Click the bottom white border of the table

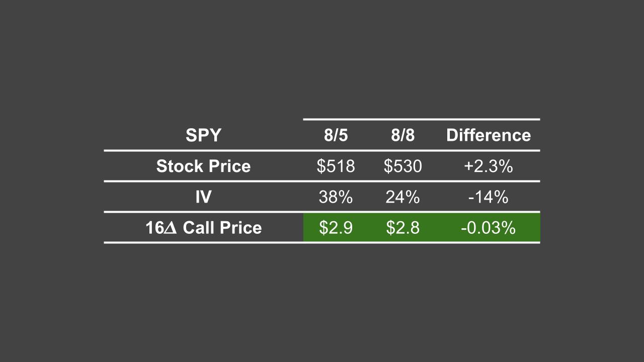coord(322,242)
